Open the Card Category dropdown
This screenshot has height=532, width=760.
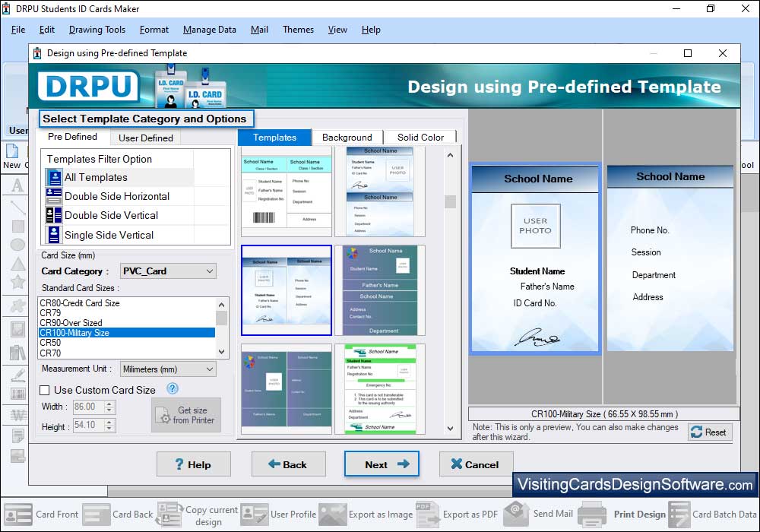tap(168, 271)
